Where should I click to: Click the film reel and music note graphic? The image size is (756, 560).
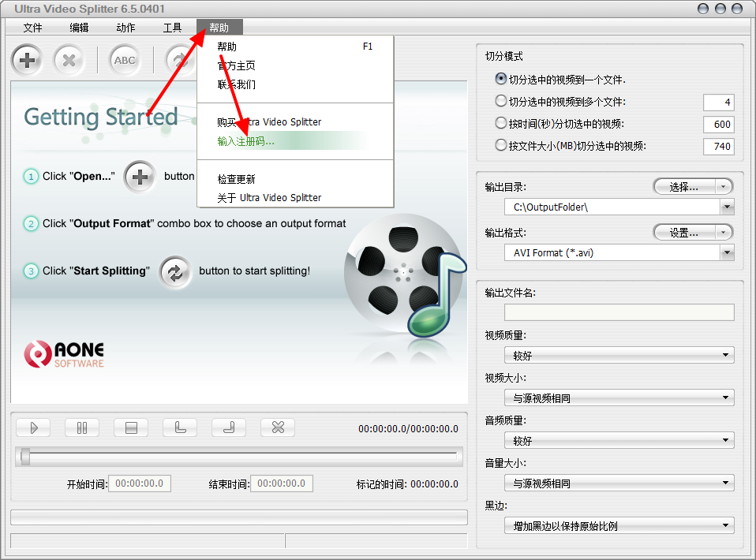tap(405, 276)
